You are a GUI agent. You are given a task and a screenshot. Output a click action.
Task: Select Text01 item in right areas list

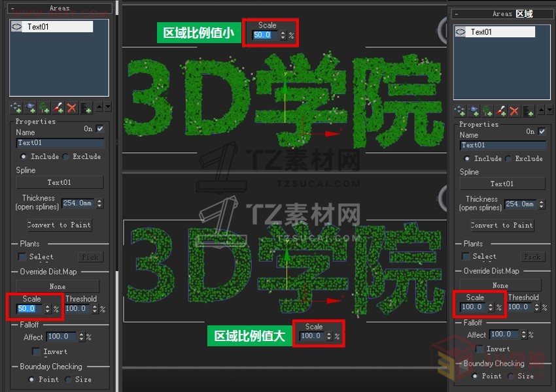495,32
